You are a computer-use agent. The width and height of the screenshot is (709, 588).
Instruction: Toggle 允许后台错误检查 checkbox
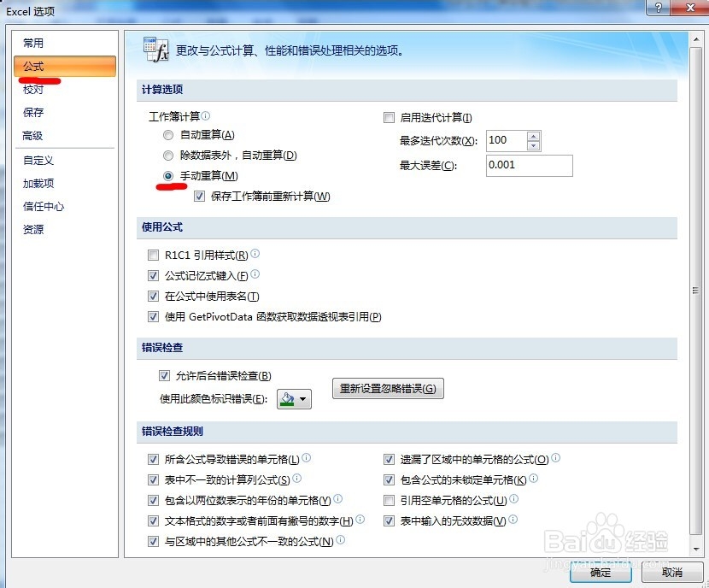click(x=164, y=375)
